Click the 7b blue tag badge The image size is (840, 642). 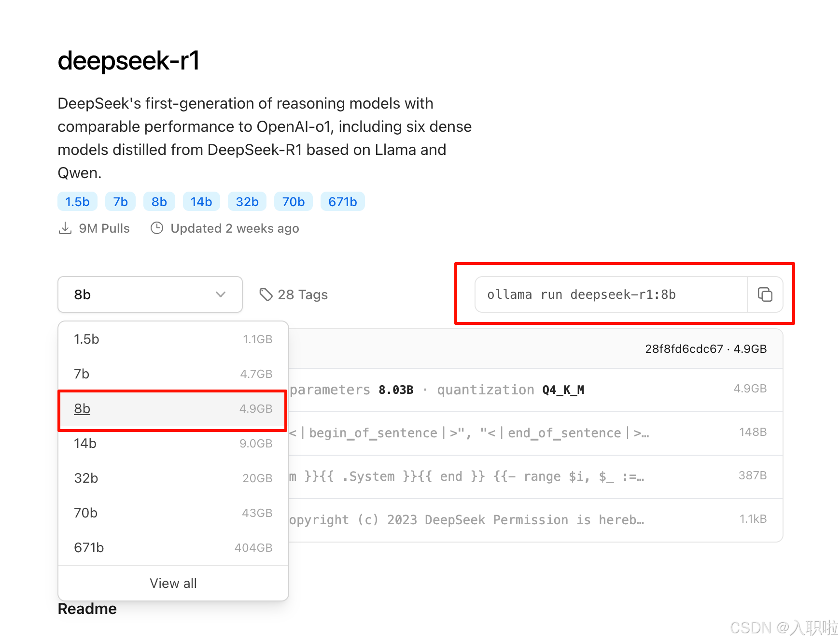(x=121, y=202)
